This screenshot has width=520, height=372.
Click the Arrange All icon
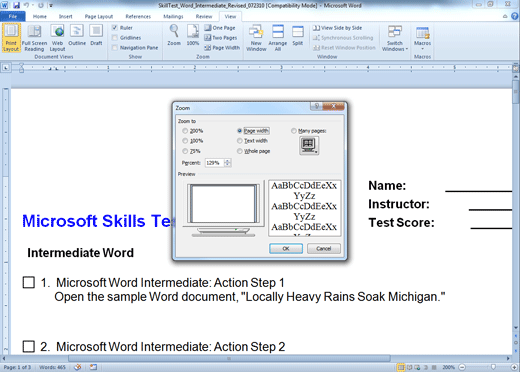click(278, 38)
